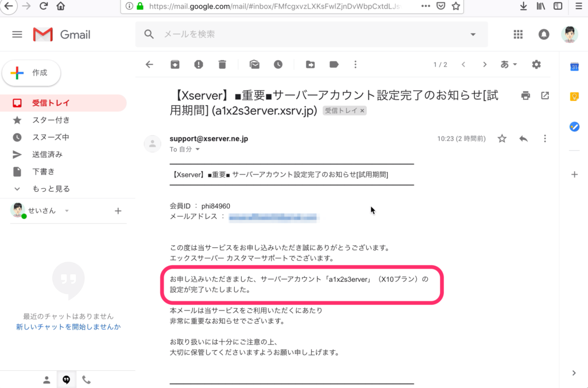Image resolution: width=588 pixels, height=388 pixels.
Task: Delete the open email
Action: click(222, 64)
